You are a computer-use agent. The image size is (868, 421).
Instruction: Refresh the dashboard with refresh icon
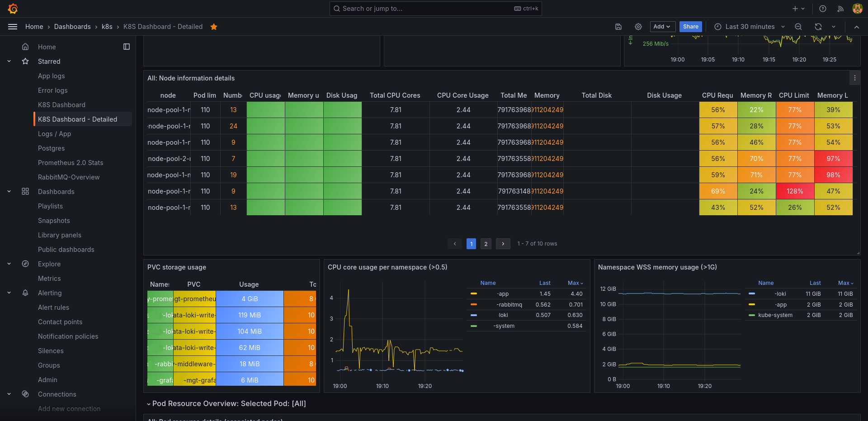coord(818,27)
